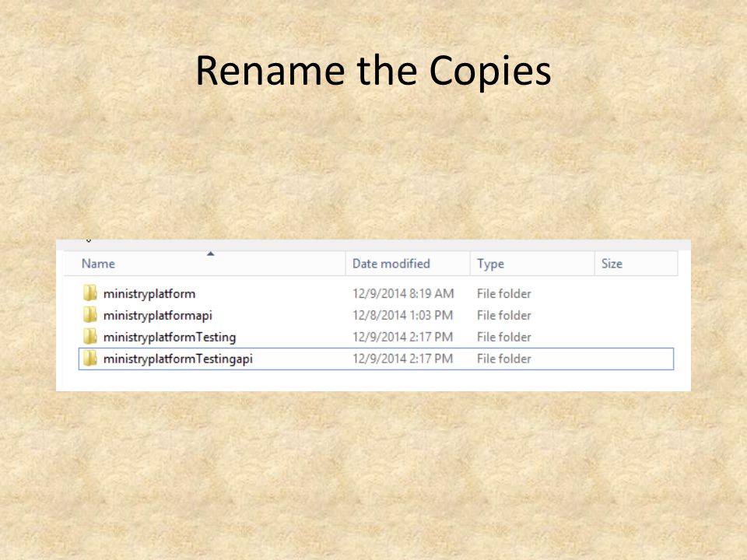The image size is (747, 560).
Task: Toggle the sort arrow above Name
Action: pyautogui.click(x=211, y=254)
